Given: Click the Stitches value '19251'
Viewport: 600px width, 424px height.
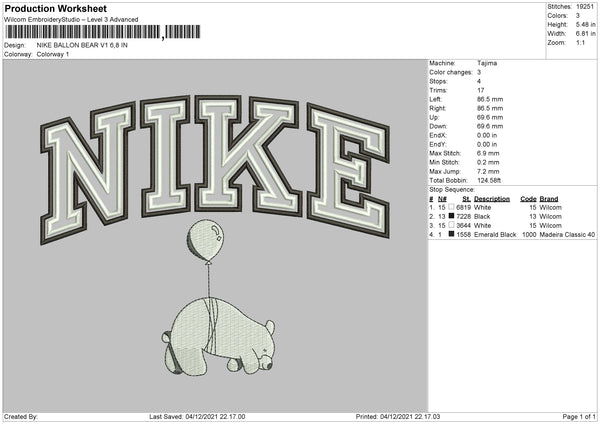Looking at the screenshot, I should 585,7.
